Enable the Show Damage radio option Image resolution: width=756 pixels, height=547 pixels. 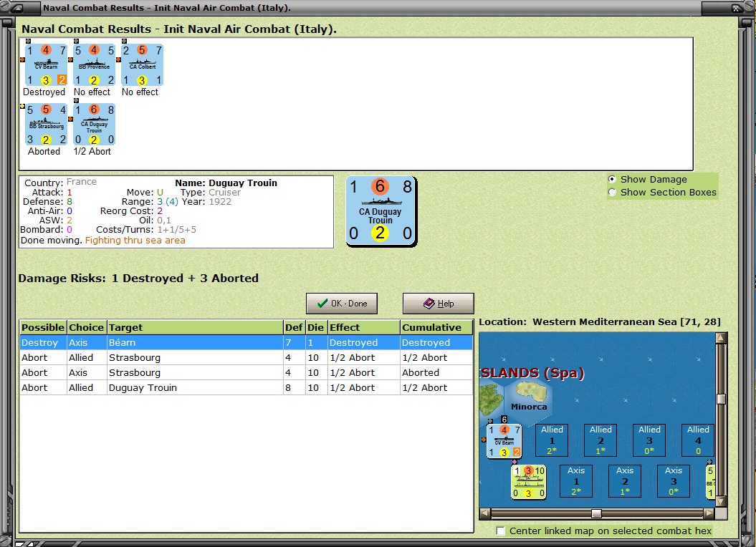click(x=612, y=179)
